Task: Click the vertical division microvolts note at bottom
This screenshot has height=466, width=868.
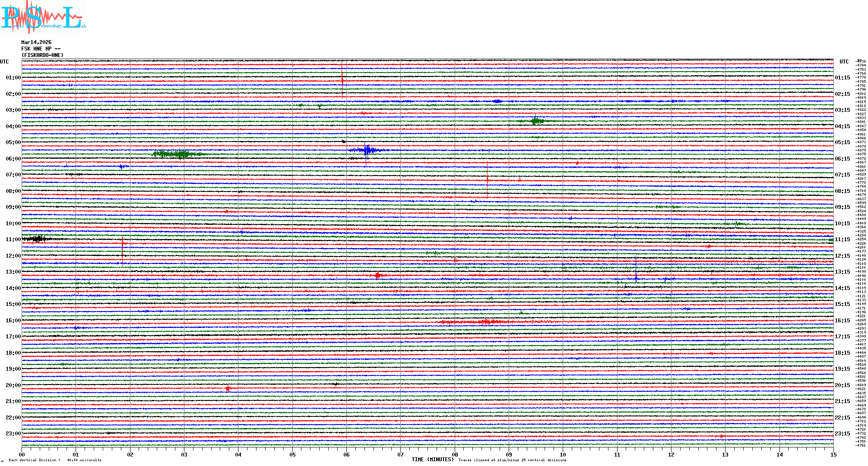Action: (x=55, y=460)
